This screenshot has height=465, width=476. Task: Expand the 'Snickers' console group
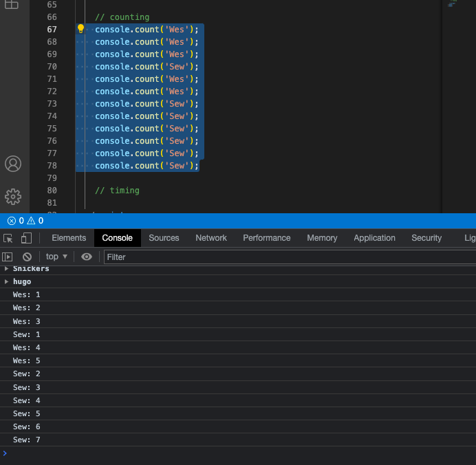[7, 269]
